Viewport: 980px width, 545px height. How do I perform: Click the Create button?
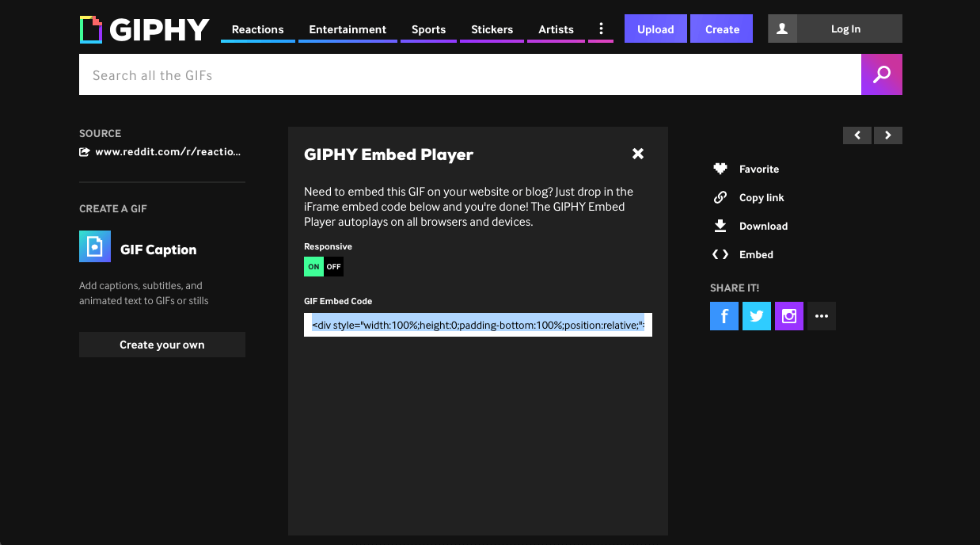722,29
